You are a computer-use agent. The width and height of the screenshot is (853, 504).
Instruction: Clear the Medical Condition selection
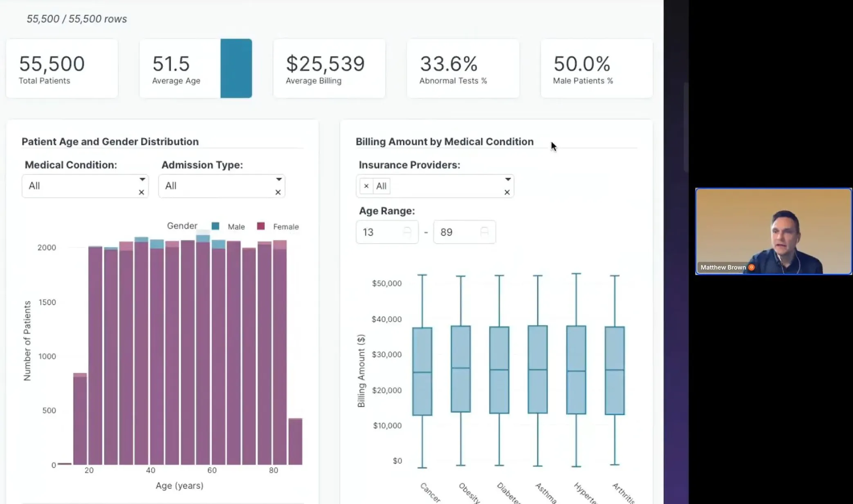point(141,192)
